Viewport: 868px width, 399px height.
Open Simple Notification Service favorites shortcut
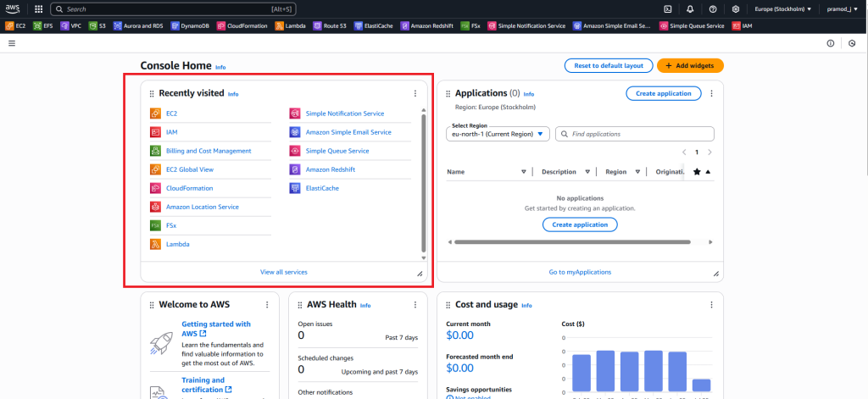[527, 25]
